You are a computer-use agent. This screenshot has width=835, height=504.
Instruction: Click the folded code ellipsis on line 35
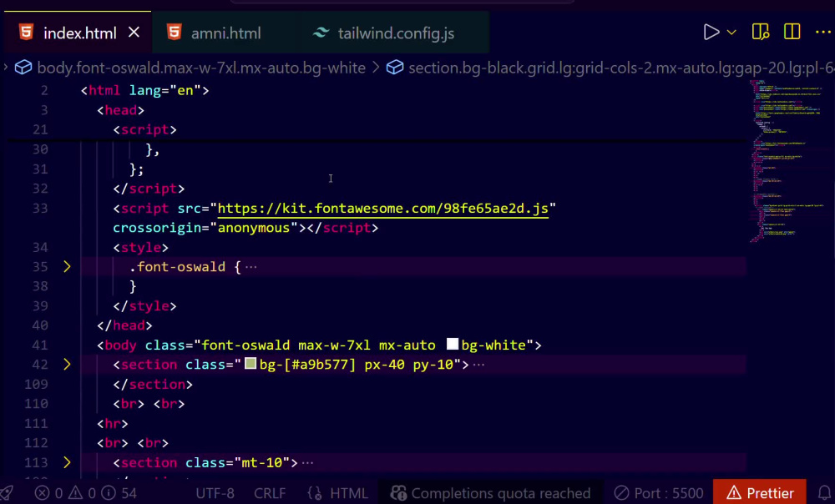(250, 267)
